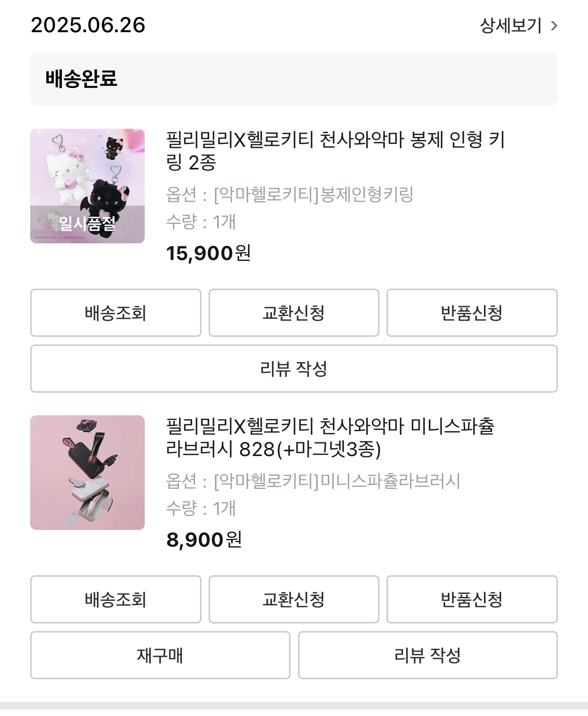The height and width of the screenshot is (716, 588).
Task: Request exchange (교환신청) for the spatula brush
Action: pos(293,599)
